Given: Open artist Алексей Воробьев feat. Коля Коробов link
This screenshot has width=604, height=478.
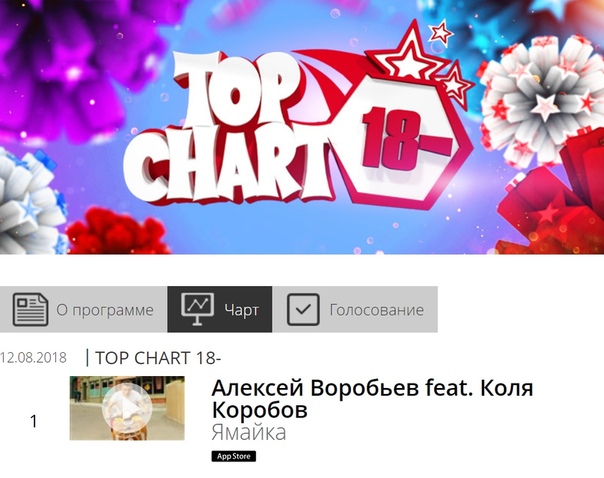Looking at the screenshot, I should point(372,399).
